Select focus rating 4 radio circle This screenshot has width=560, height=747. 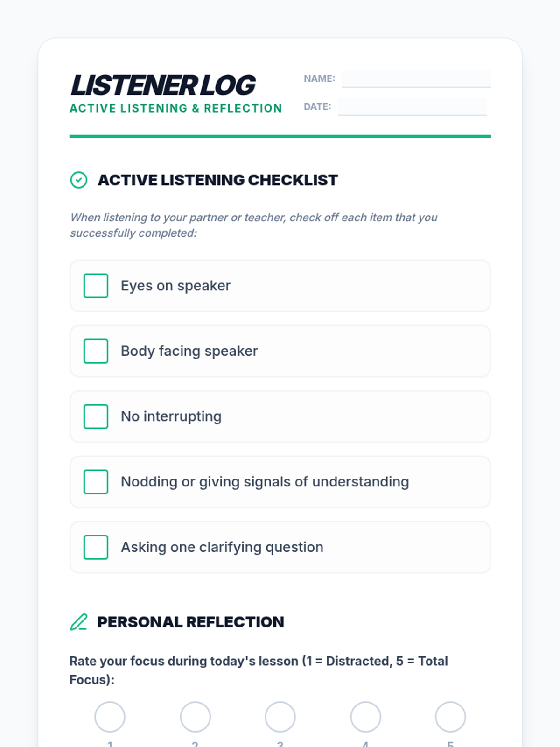point(365,717)
